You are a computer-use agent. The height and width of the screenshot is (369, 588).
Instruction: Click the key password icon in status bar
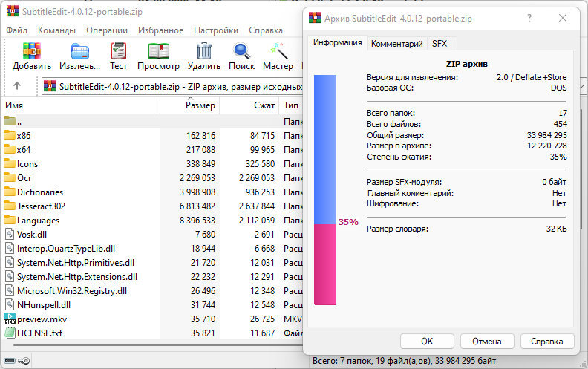(x=24, y=361)
